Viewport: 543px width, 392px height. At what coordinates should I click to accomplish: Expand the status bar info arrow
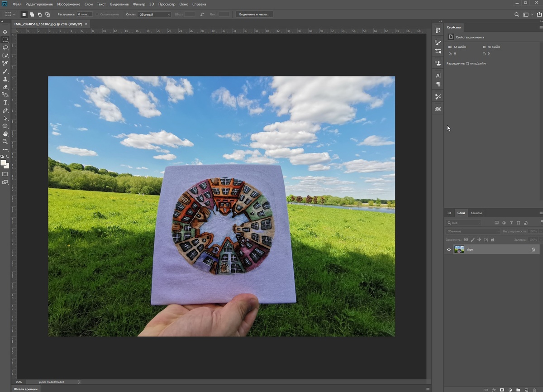tap(79, 382)
